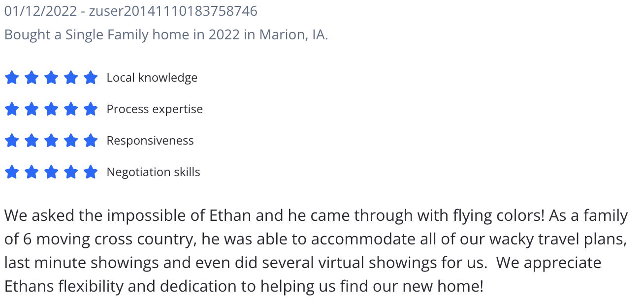Click the review text mentioning flying colors
Image resolution: width=644 pixels, height=300 pixels.
(316, 216)
